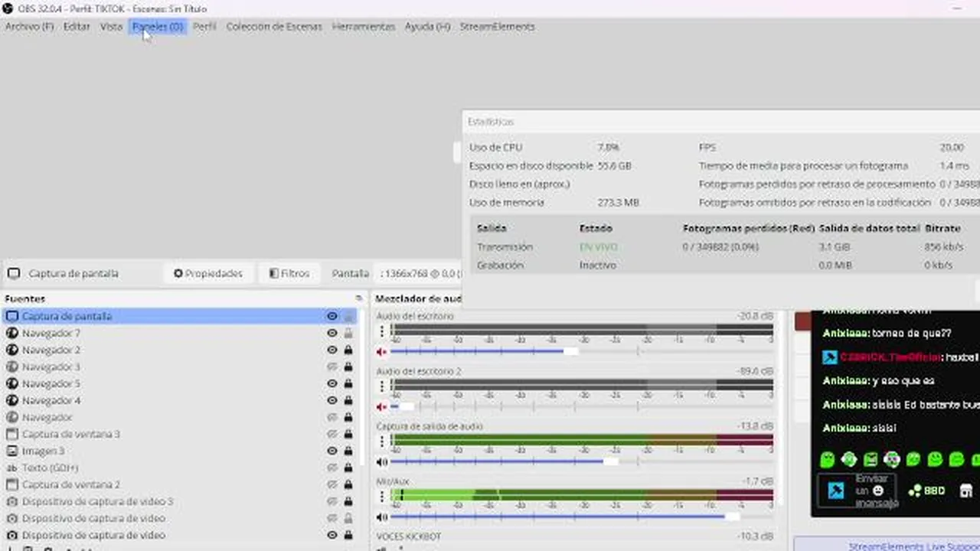Click the Mic/Aux volume slider
Viewport: 980px width, 551px height.
[x=582, y=517]
